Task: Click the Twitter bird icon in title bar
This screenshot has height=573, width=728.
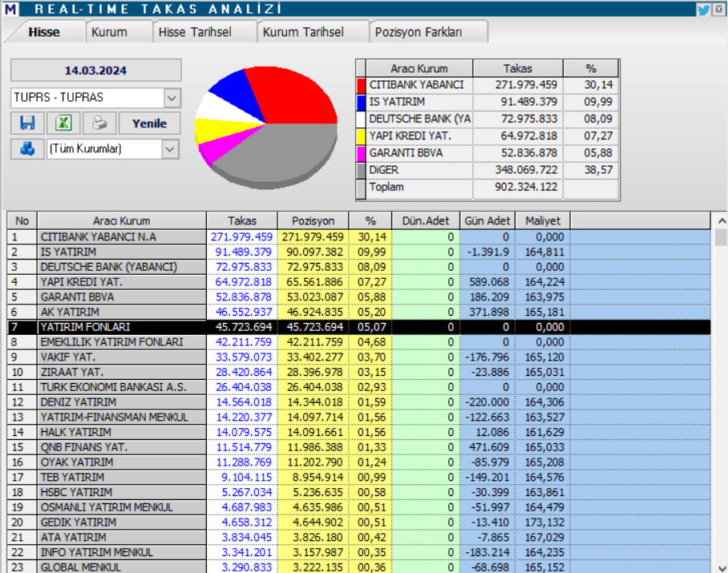Action: click(x=703, y=9)
